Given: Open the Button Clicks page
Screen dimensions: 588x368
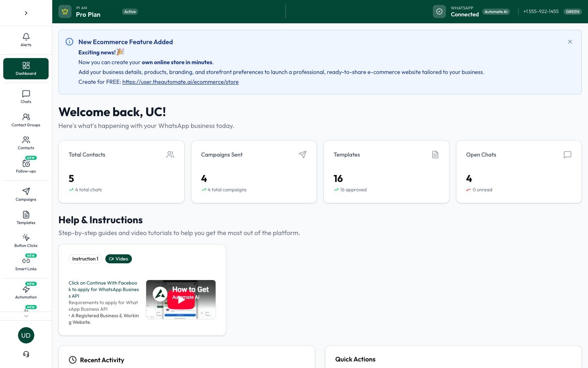Looking at the screenshot, I should [26, 241].
